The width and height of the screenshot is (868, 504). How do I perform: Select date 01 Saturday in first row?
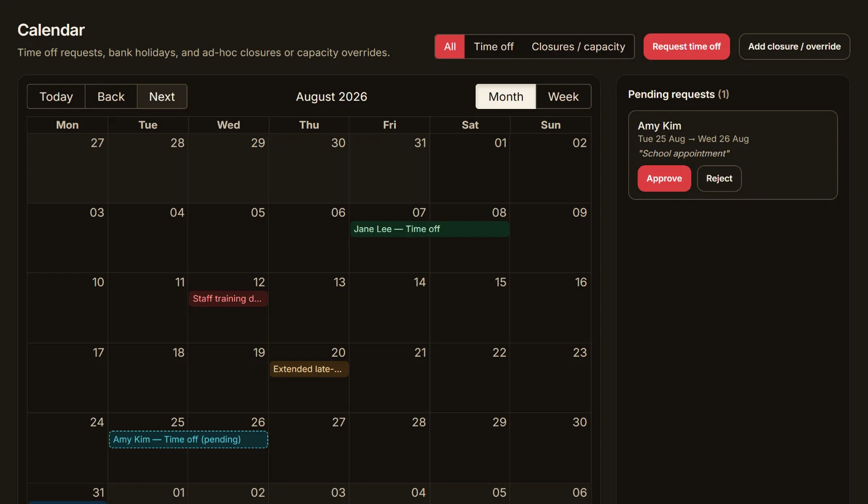pos(501,143)
